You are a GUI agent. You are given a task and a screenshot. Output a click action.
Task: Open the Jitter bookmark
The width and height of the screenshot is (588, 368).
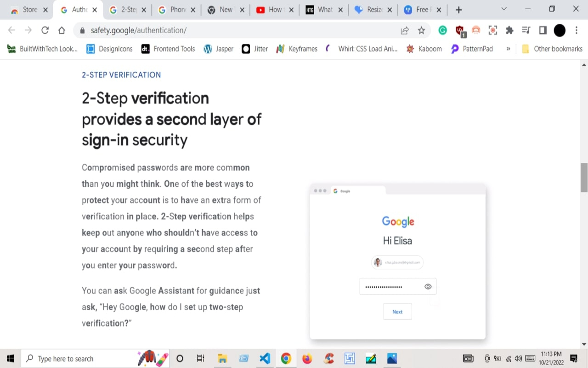coord(255,49)
